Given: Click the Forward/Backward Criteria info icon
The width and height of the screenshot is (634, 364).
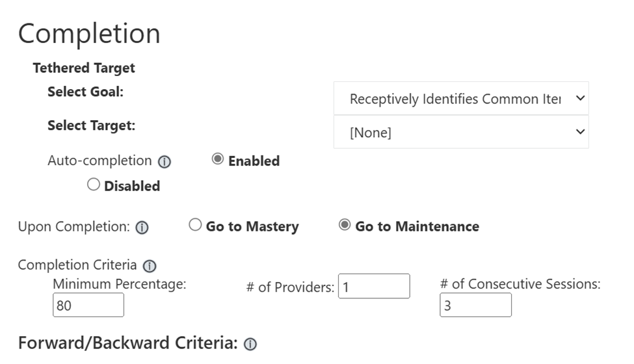Looking at the screenshot, I should [250, 344].
